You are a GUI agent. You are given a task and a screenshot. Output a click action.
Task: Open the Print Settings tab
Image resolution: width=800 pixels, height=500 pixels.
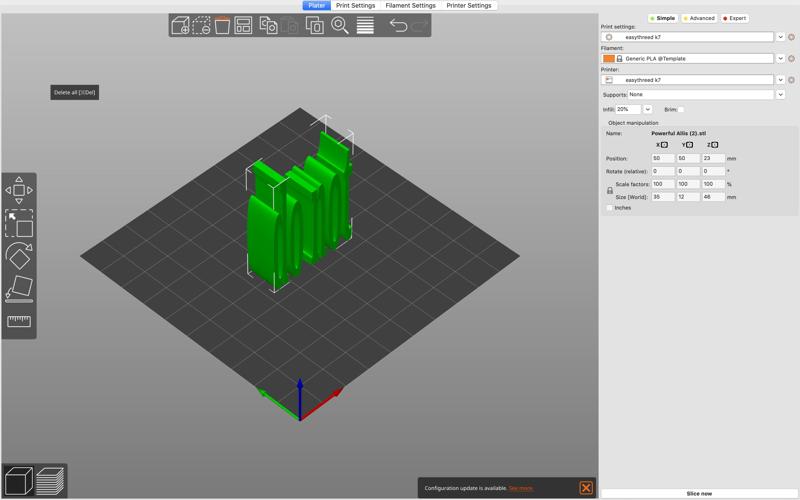355,6
